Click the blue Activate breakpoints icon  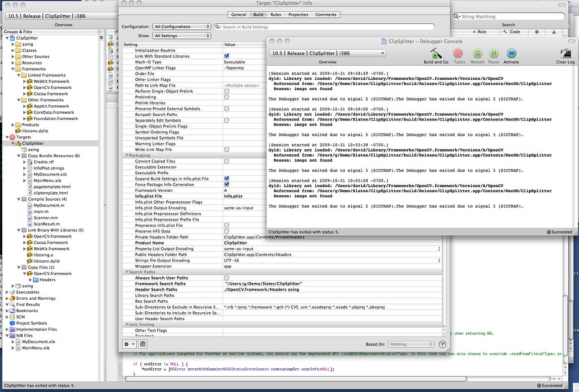(511, 54)
